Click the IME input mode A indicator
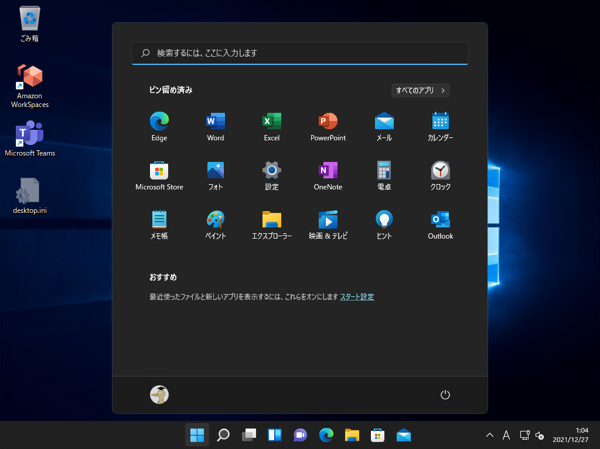Viewport: 600px width, 449px height. [506, 435]
